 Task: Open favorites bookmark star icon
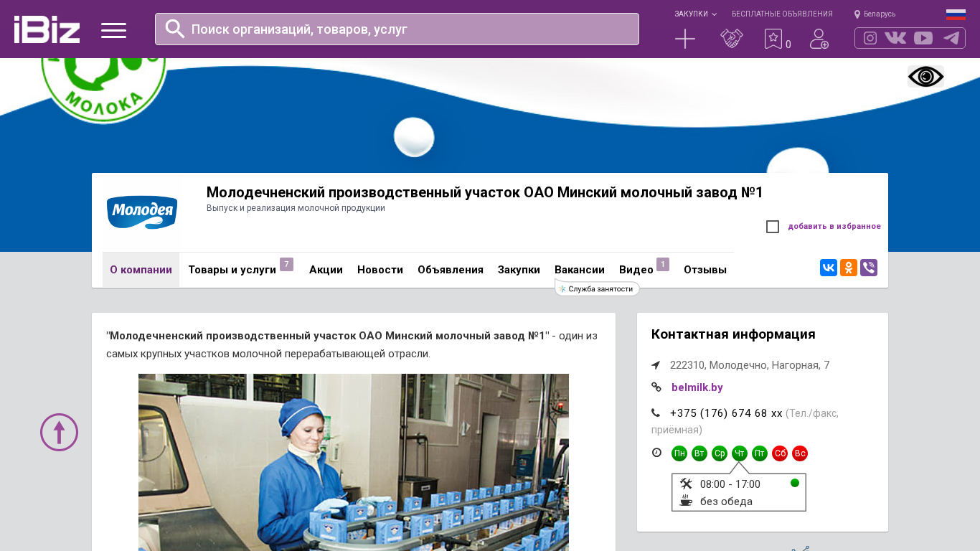773,39
